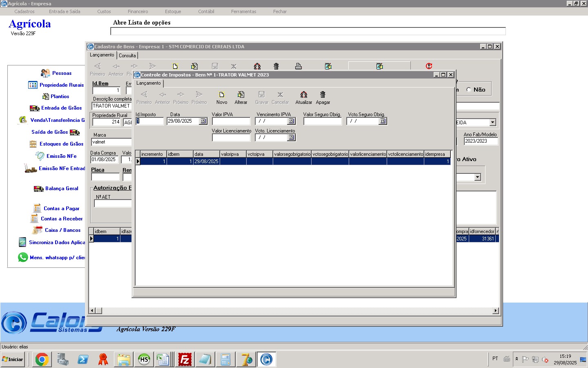
Task: Click the right arrow of the horizontal scrollbar
Action: click(x=496, y=311)
